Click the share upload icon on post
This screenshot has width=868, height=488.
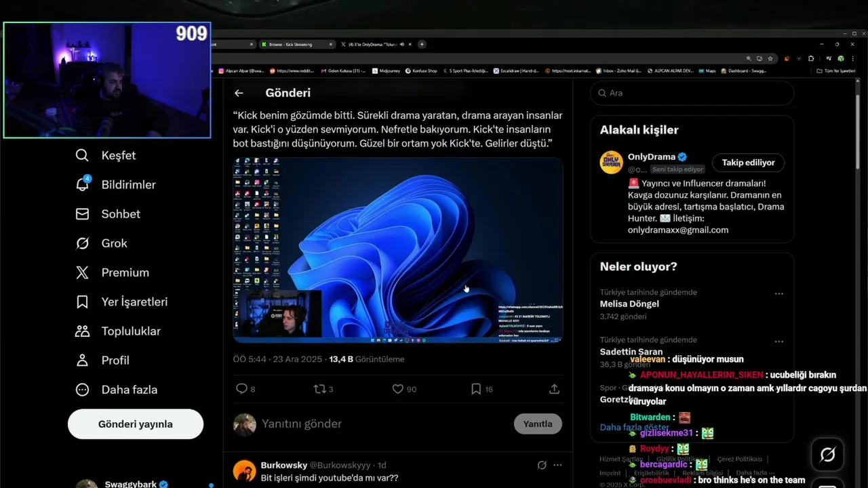pos(554,389)
